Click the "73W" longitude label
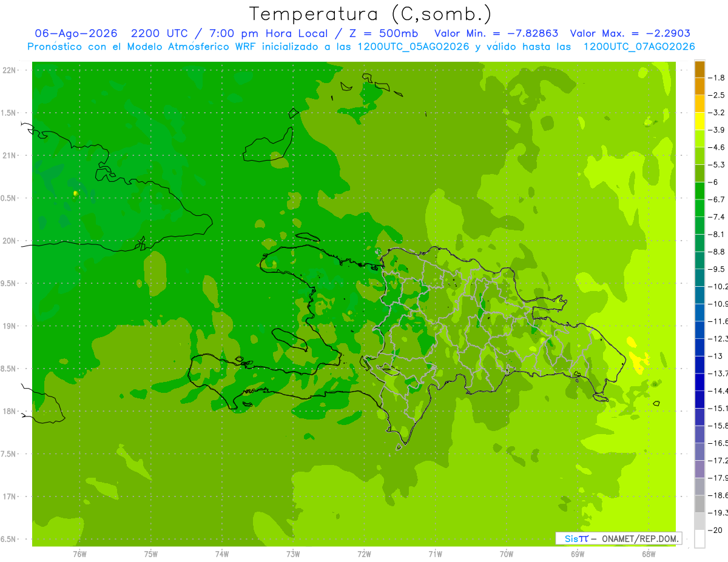 pyautogui.click(x=293, y=554)
